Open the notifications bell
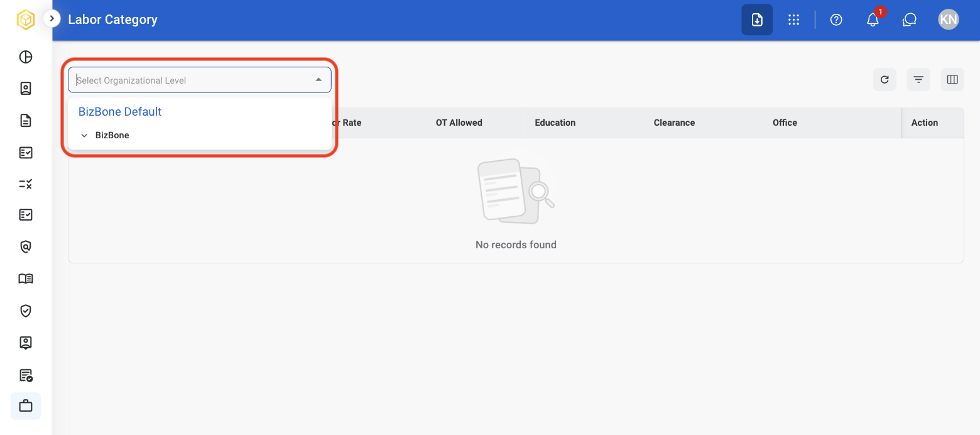This screenshot has width=980, height=435. [x=873, y=19]
